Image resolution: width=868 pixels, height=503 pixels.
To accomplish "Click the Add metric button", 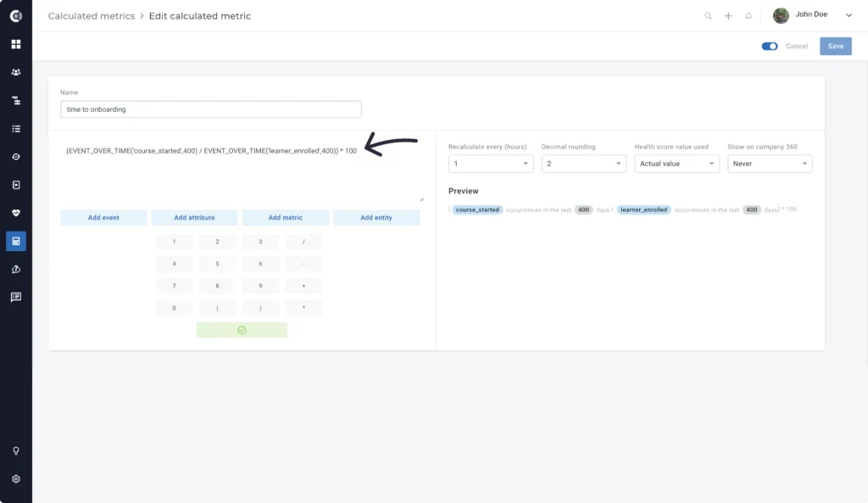I will tap(285, 218).
